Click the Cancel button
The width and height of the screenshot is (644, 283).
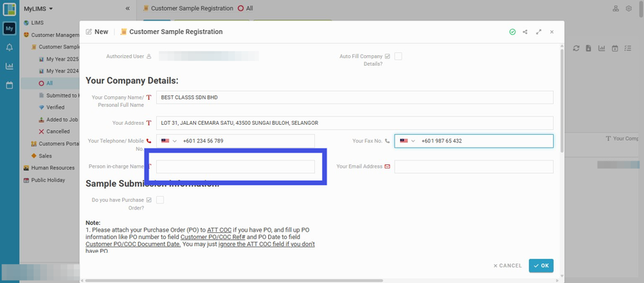tap(508, 266)
